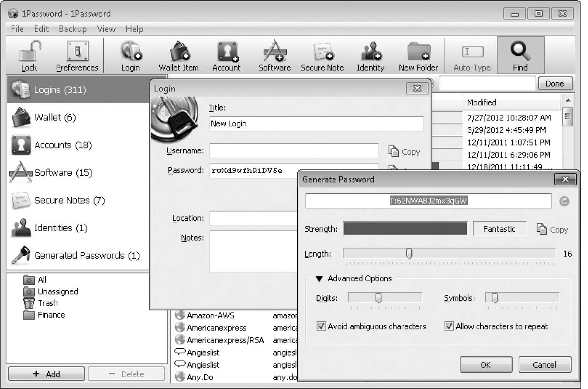Click the Delete button below folders
The width and height of the screenshot is (588, 389).
[126, 374]
